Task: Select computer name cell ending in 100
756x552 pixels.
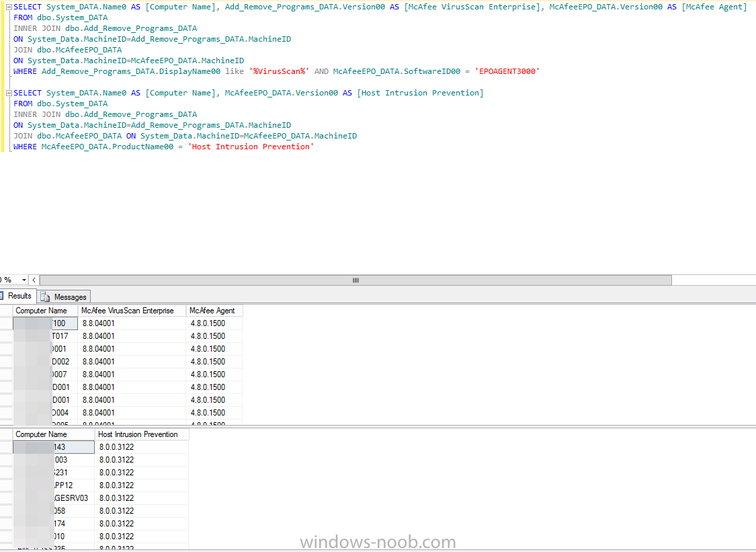Action: point(45,323)
